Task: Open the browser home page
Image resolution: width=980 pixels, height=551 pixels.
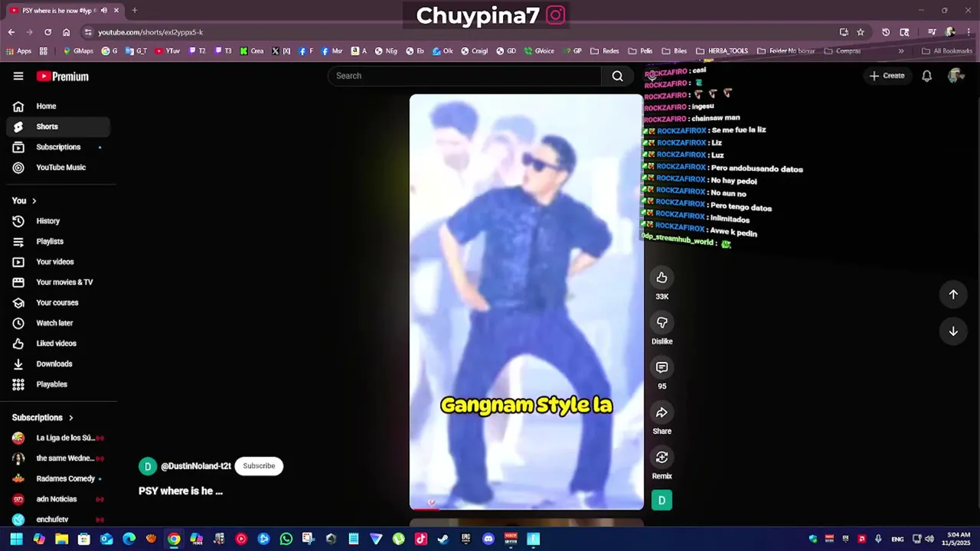Action: click(x=67, y=32)
